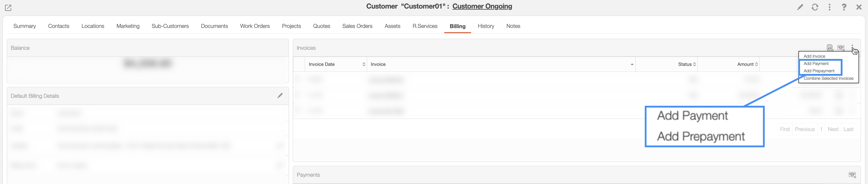This screenshot has width=868, height=184.
Task: Select Add Payment from dropdown menu
Action: pos(816,64)
